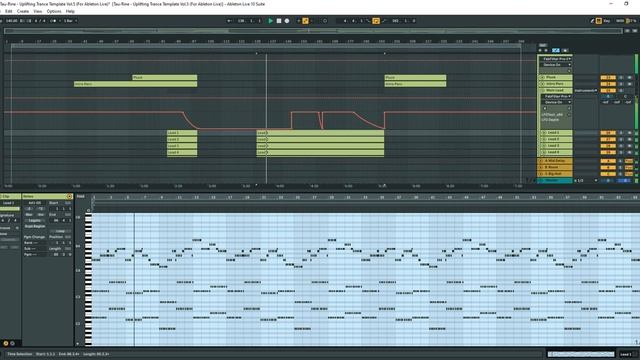
Task: Open Key map mode button
Action: pyautogui.click(x=607, y=21)
